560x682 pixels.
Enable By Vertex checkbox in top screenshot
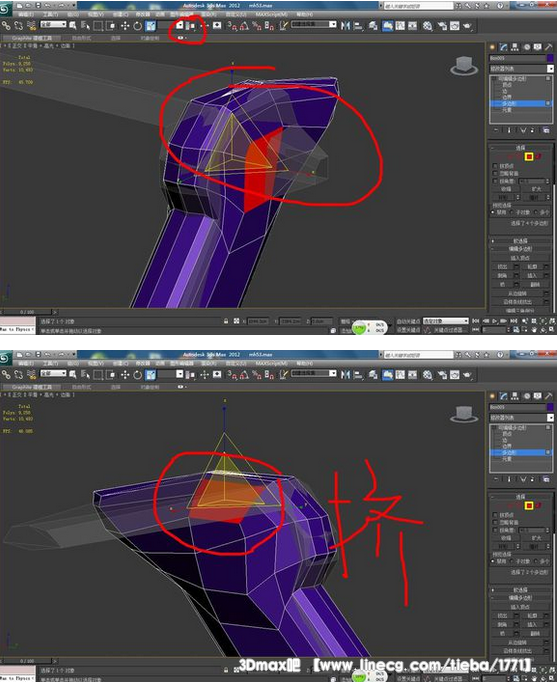pyautogui.click(x=495, y=166)
